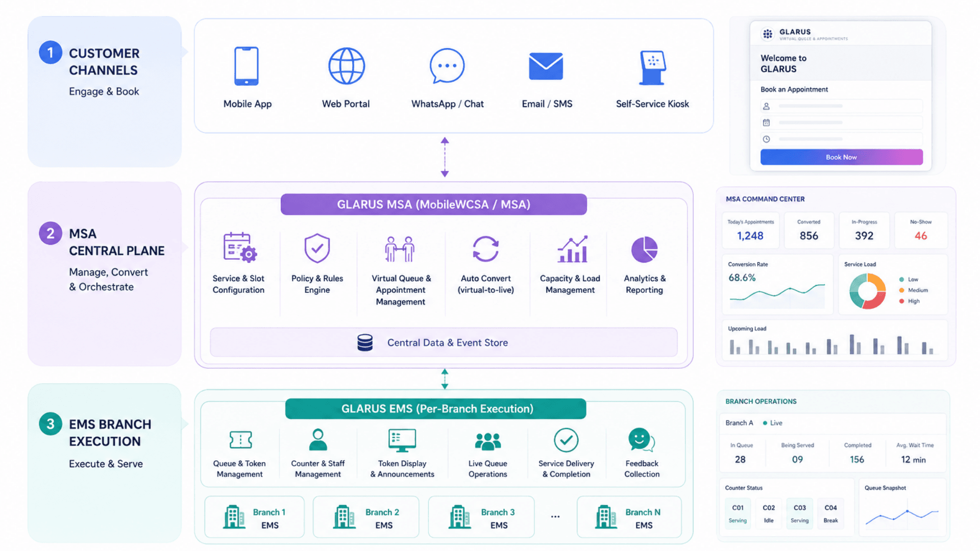Select counter C04 Break tile

tap(831, 513)
